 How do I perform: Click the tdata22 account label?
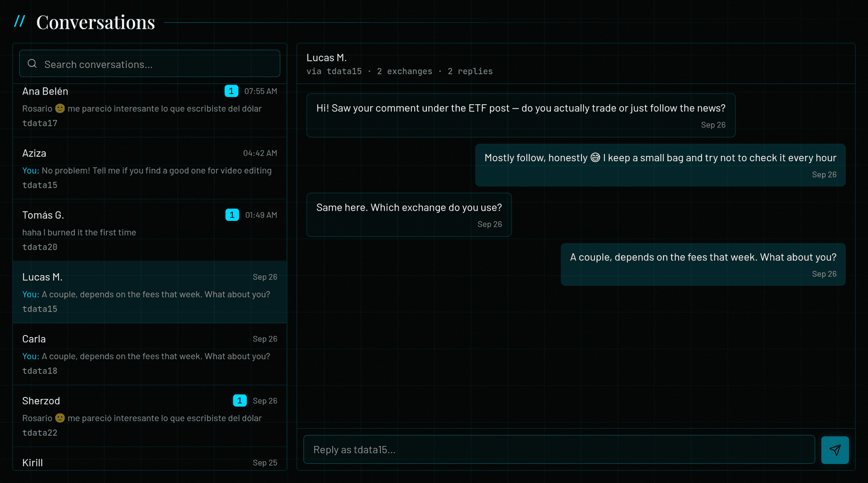pyautogui.click(x=40, y=433)
